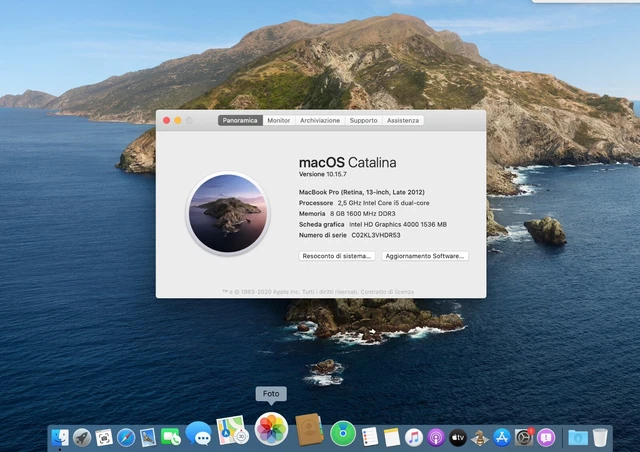Viewport: 640px width, 452px height.
Task: Click the 8 GB 1600 MHz DDR3 text
Action: (x=362, y=214)
